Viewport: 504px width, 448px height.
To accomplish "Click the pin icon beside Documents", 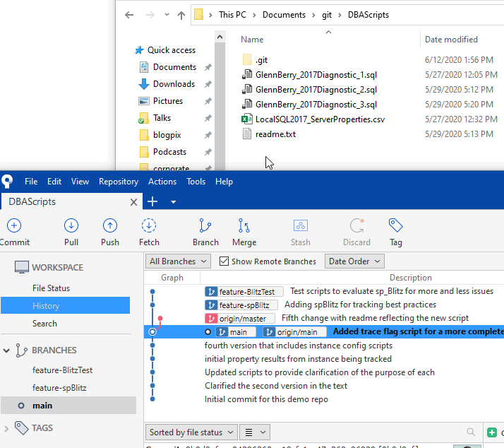I will (208, 67).
